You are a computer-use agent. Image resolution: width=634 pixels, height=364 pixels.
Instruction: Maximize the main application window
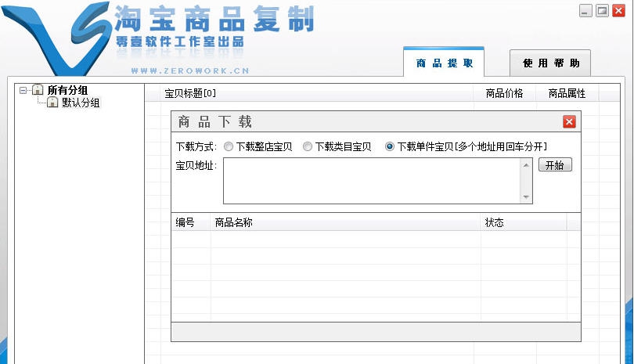602,10
